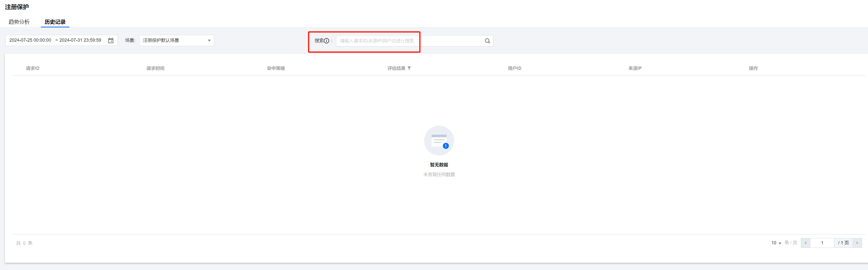
Task: Select the 历史记录 tab
Action: click(55, 22)
